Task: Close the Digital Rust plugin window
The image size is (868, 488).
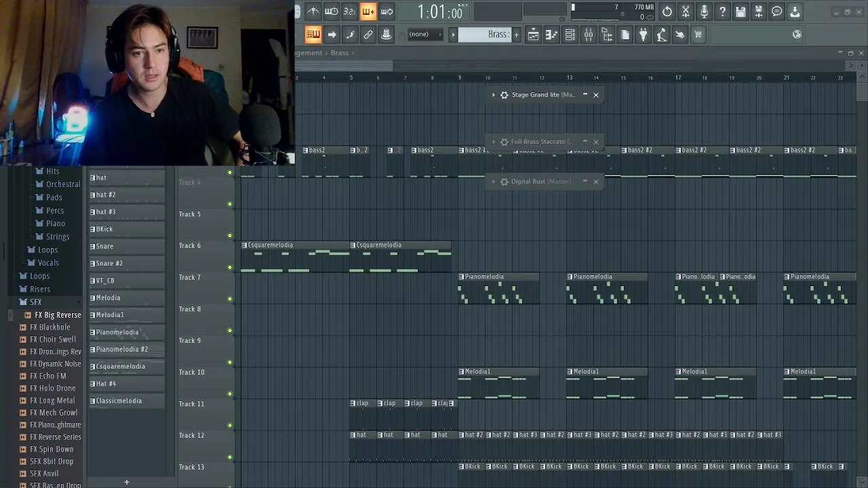Action: [x=596, y=182]
